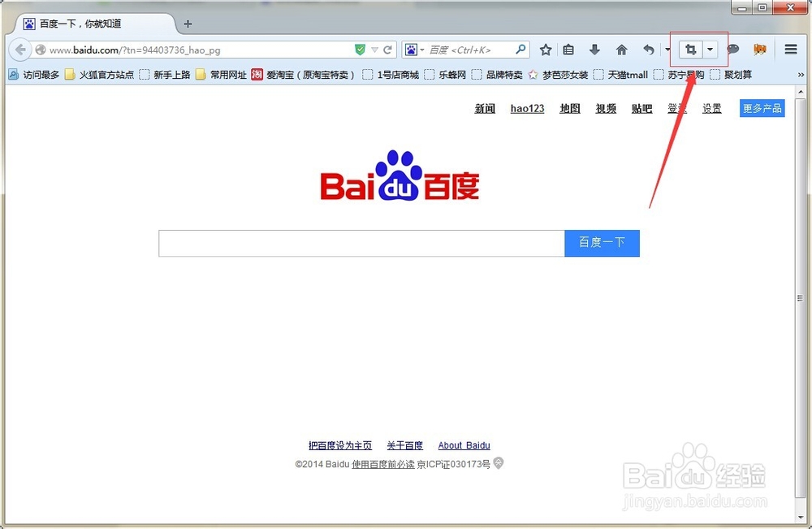Click the orange fox toolbar icon

coord(760,50)
